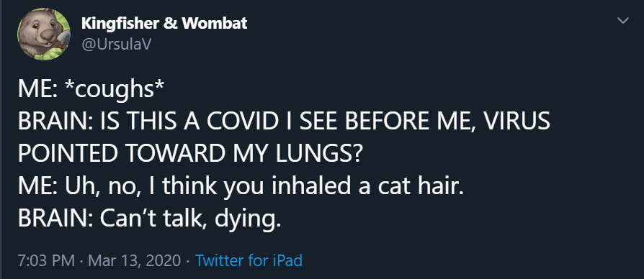644x279 pixels.
Task: Click the Mar 13, 2020 date
Action: pos(134,260)
